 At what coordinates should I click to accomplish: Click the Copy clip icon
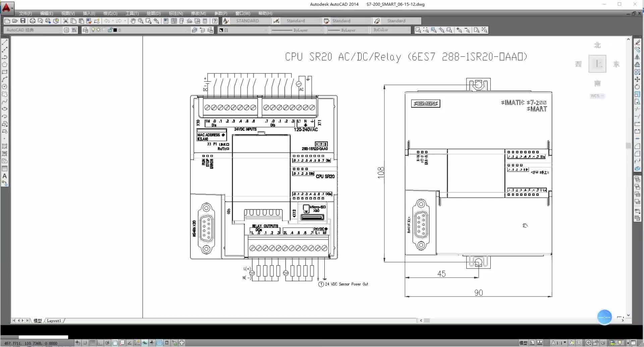73,21
